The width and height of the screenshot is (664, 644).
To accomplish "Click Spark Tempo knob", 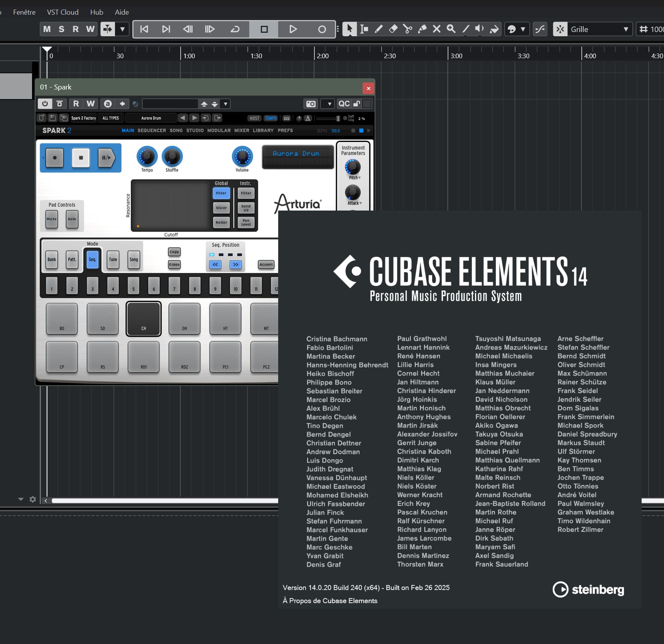I will 147,156.
